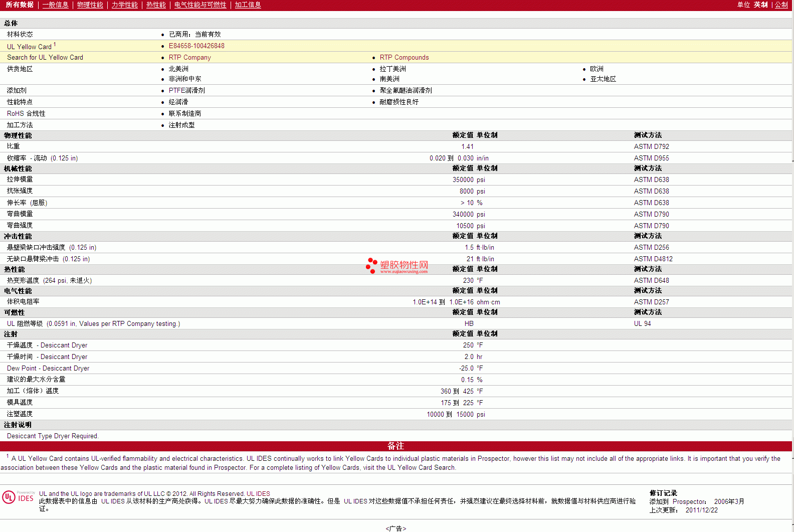Click the 弯曲强度 value 10500

465,226
